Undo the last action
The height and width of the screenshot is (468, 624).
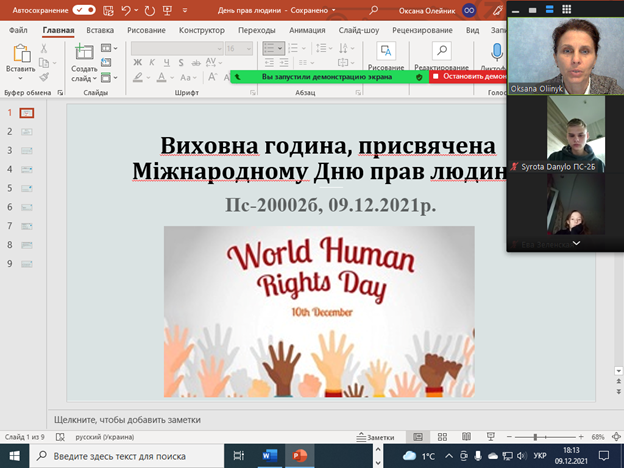pos(127,10)
